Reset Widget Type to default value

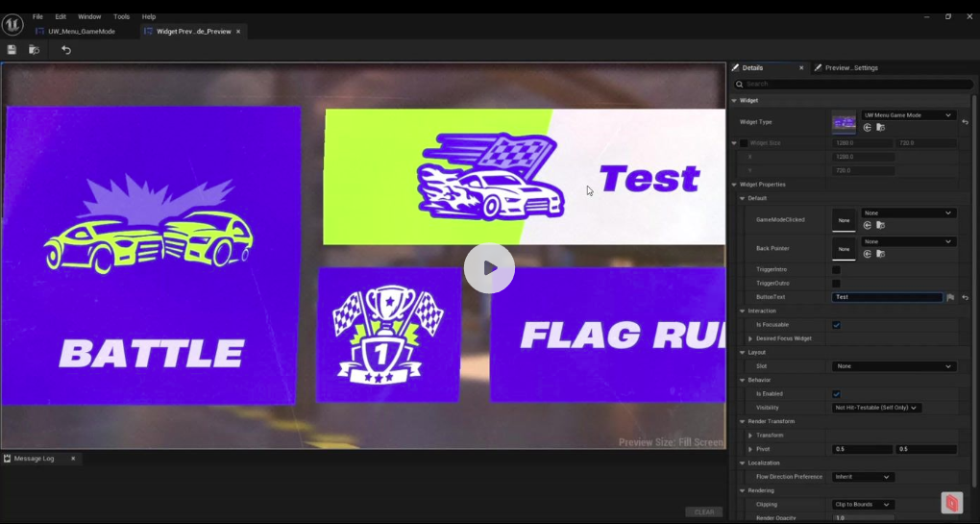[x=965, y=122]
